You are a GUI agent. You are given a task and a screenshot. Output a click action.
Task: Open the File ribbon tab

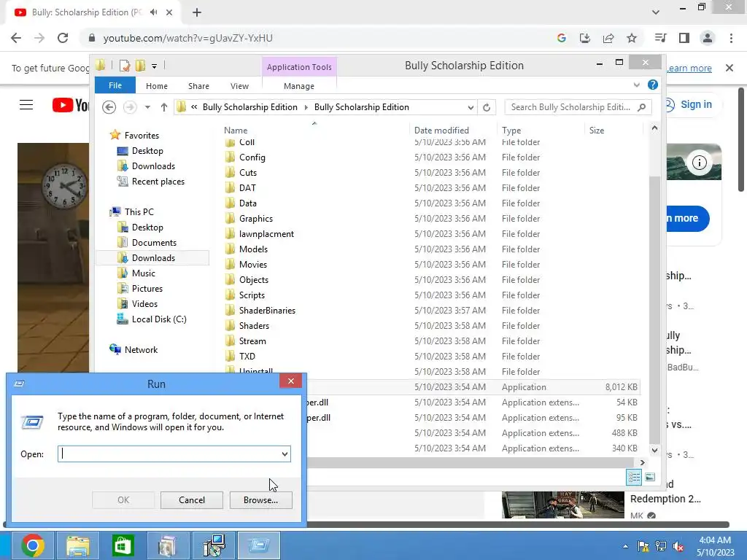click(x=115, y=85)
